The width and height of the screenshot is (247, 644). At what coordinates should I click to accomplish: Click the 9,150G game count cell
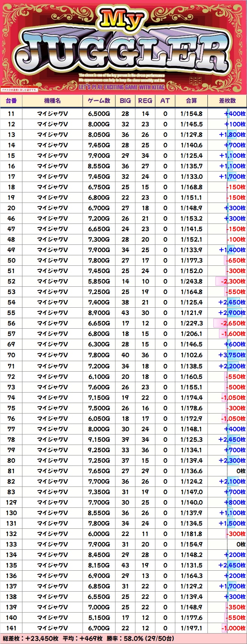99,440
